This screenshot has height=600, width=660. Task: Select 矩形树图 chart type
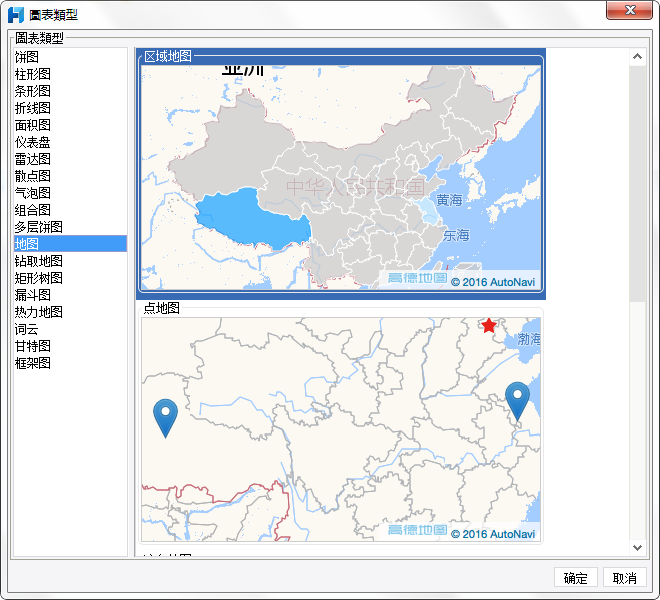[70, 278]
